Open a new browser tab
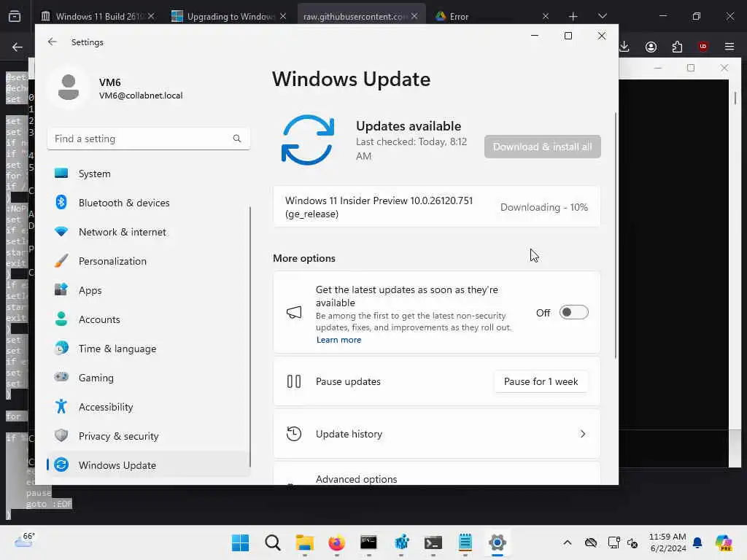This screenshot has width=747, height=560. tap(573, 16)
